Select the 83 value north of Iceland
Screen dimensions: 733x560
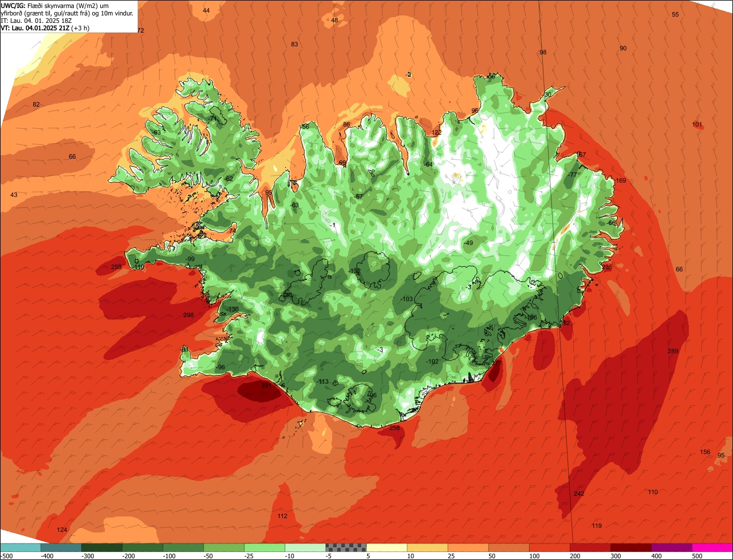(294, 44)
